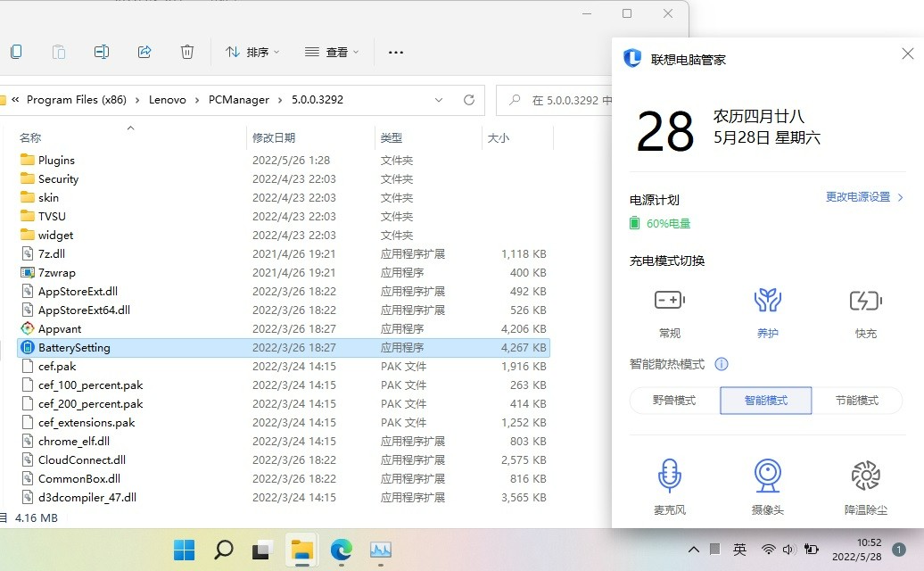Image resolution: width=924 pixels, height=571 pixels.
Task: Sort by 大小 column header
Action: (x=499, y=138)
